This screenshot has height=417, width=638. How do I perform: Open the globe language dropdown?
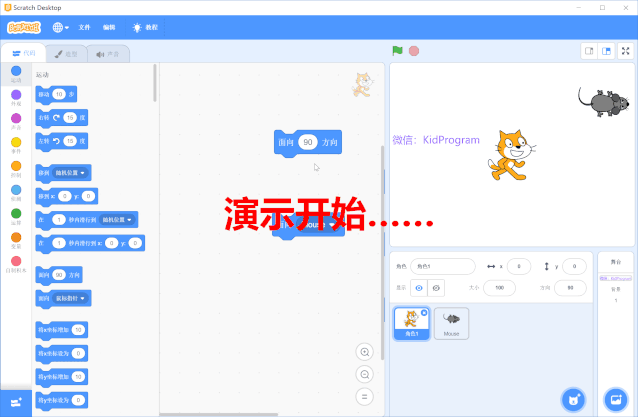[x=61, y=27]
